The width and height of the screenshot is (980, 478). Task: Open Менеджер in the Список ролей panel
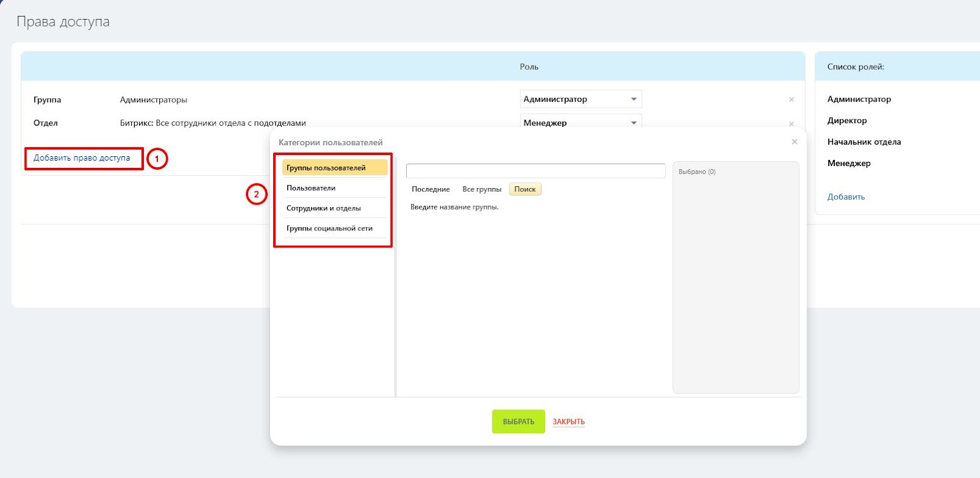849,164
